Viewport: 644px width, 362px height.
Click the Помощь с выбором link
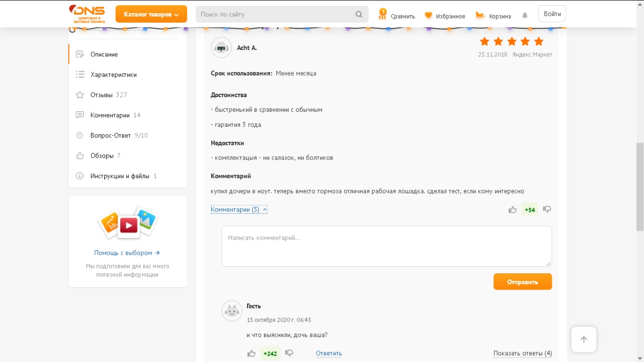pyautogui.click(x=127, y=253)
